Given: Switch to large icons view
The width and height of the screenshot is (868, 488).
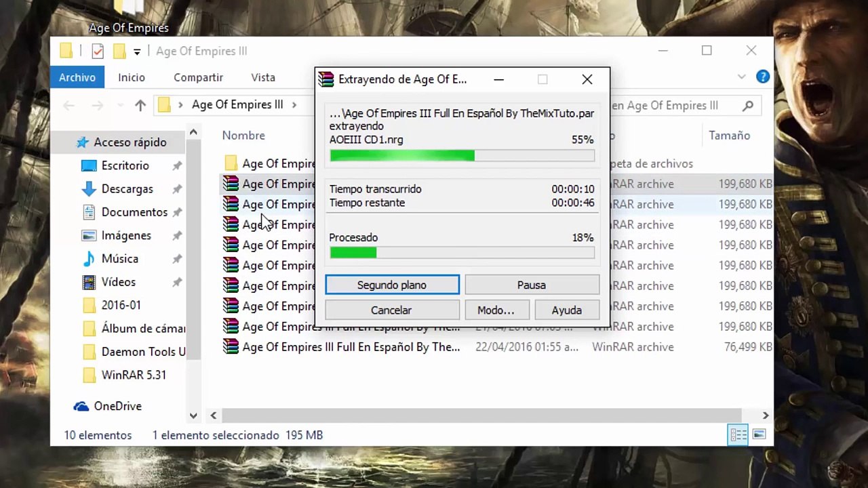Looking at the screenshot, I should (x=759, y=434).
